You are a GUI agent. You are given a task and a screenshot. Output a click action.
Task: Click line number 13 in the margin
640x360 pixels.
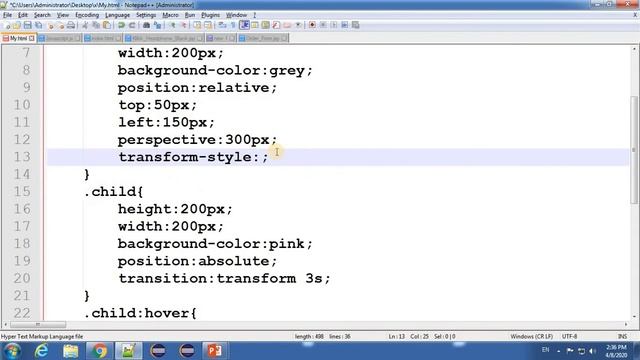coord(22,157)
